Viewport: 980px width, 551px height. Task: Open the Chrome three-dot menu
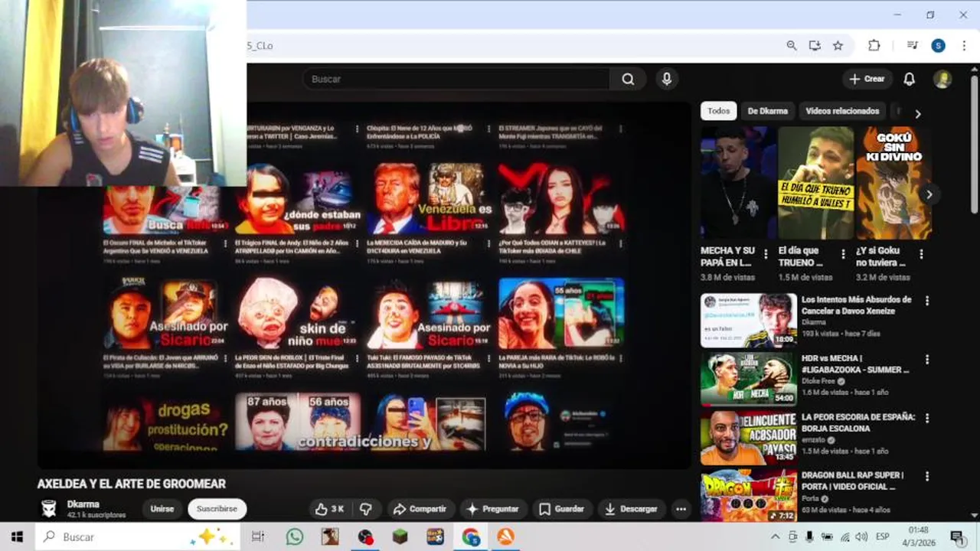pyautogui.click(x=965, y=46)
